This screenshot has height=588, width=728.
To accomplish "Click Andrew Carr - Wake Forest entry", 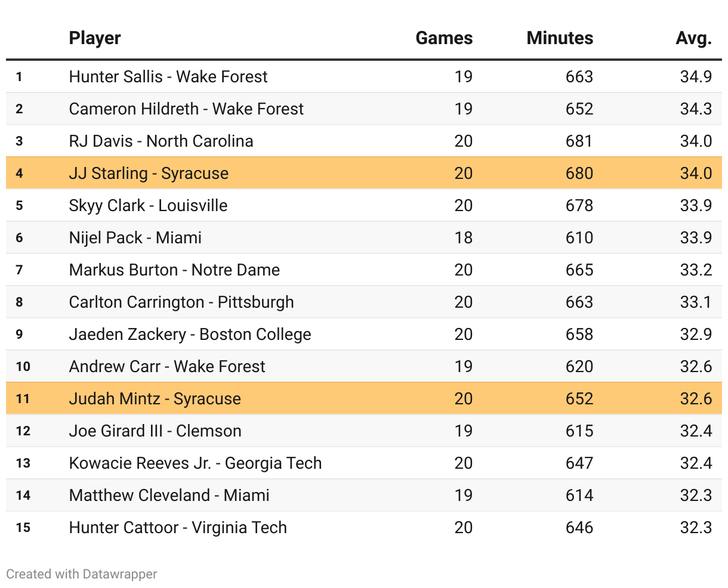I will [x=167, y=367].
